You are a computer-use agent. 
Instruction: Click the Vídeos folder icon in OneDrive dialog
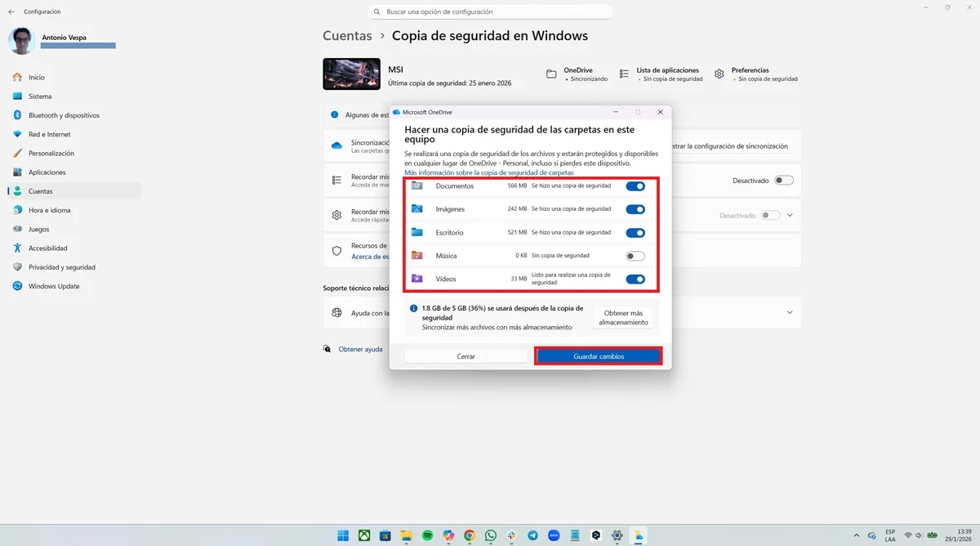(x=417, y=279)
